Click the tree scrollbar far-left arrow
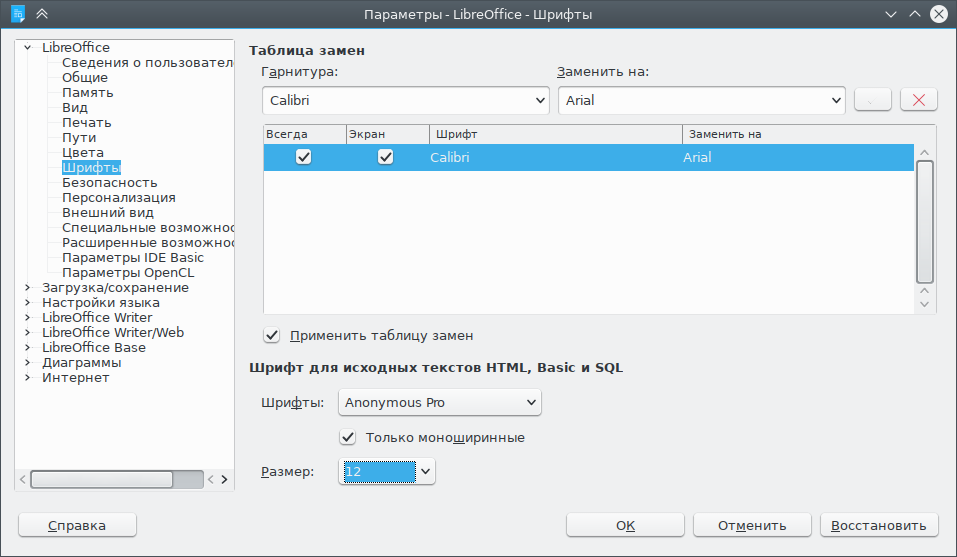The image size is (957, 557). (x=23, y=480)
